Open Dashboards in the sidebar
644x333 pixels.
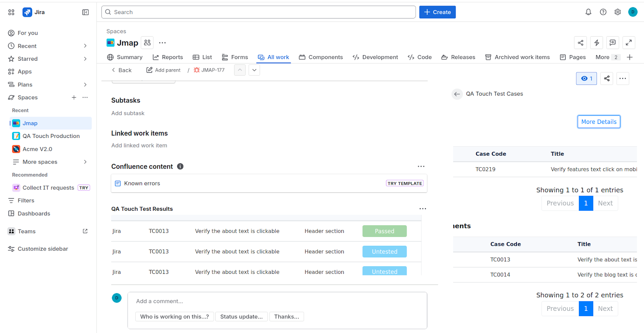click(34, 214)
